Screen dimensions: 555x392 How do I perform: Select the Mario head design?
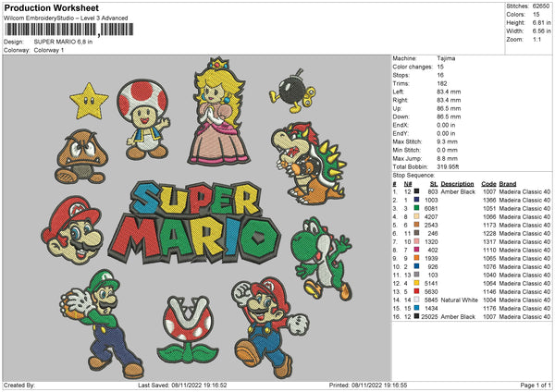point(72,230)
